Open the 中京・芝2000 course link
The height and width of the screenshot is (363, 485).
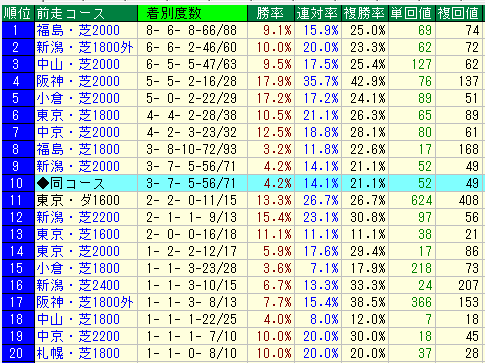pos(78,133)
